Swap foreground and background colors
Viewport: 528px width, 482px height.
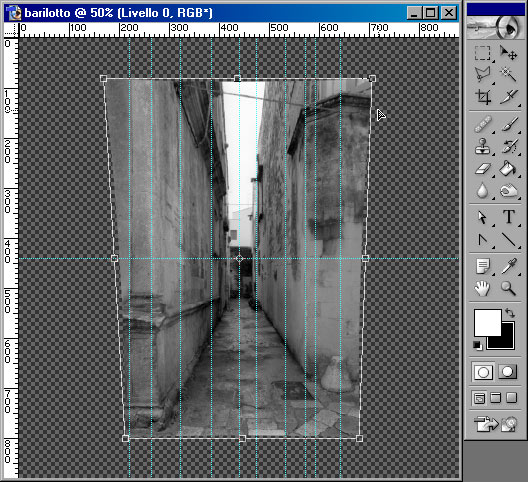510,313
